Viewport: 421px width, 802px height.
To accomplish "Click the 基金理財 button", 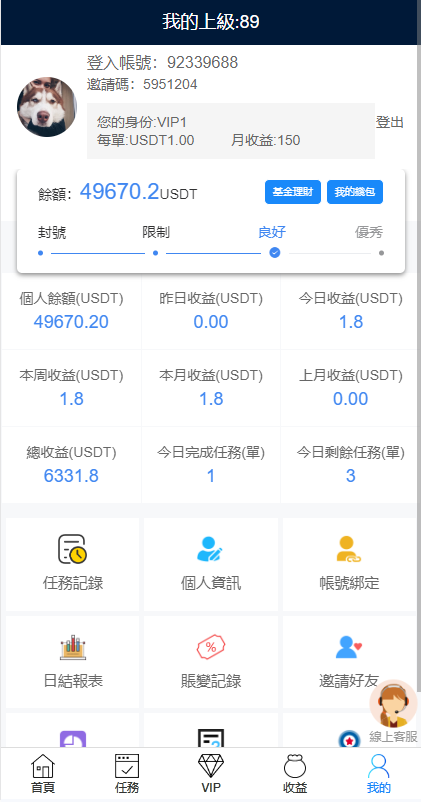I will (x=293, y=192).
